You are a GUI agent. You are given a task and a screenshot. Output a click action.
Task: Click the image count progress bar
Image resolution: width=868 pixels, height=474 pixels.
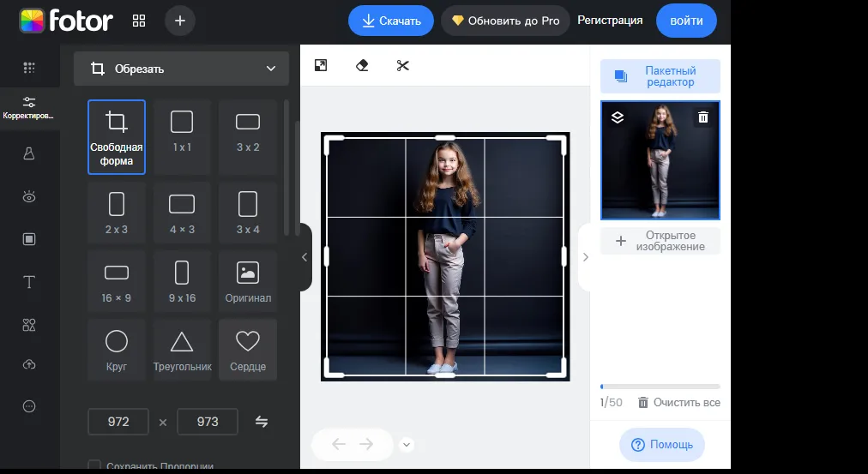(660, 387)
